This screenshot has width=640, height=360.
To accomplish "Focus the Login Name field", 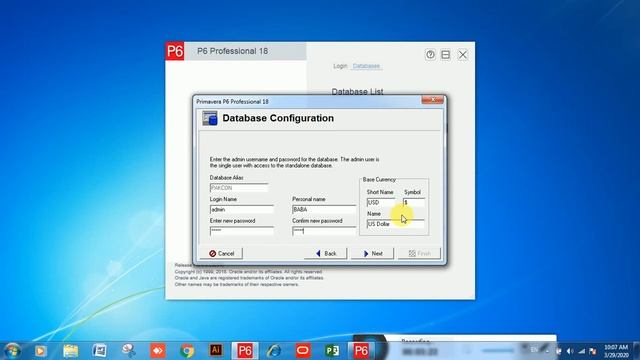I will pyautogui.click(x=242, y=209).
